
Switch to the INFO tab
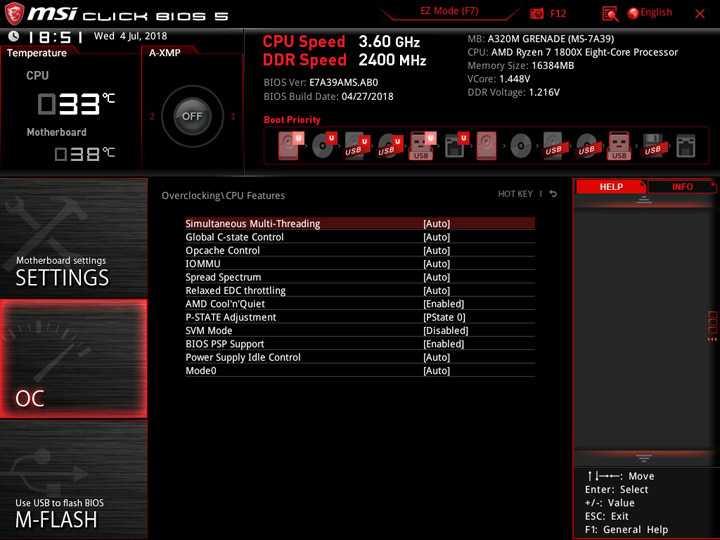pos(682,186)
